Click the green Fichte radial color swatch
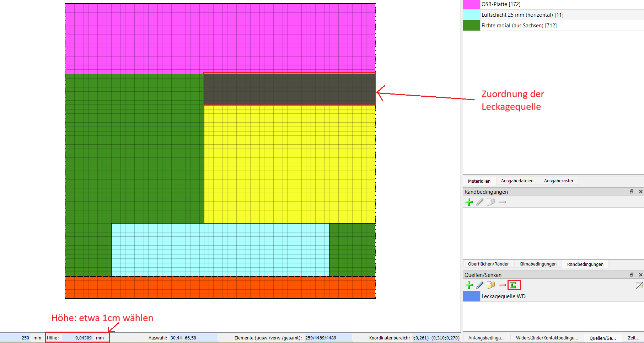Image resolution: width=644 pixels, height=343 pixels. [x=472, y=26]
